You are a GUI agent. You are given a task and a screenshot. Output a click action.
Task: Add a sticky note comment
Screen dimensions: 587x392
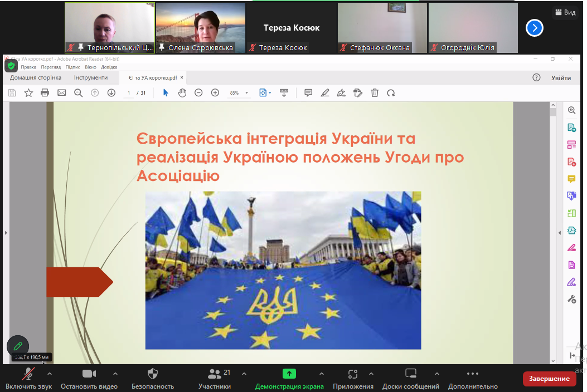(x=308, y=93)
